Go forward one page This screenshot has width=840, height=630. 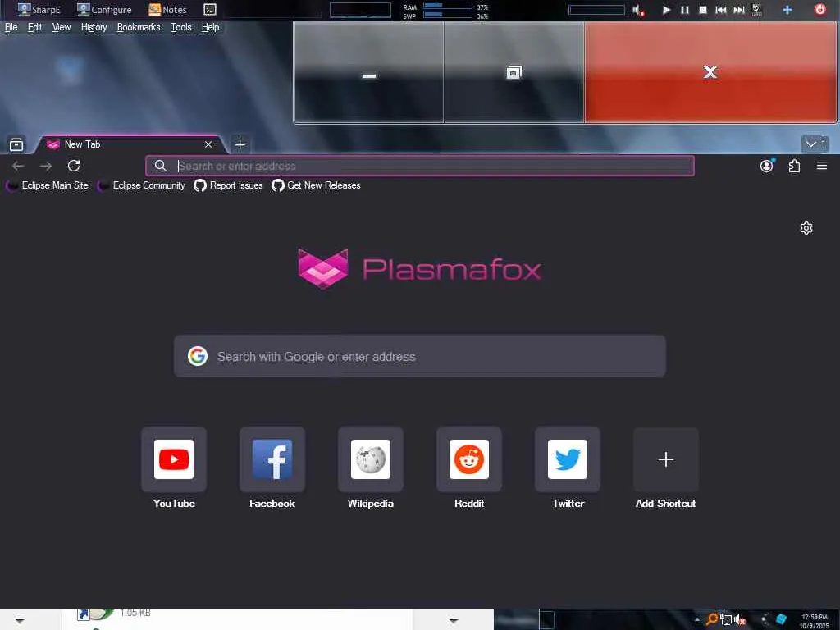pos(46,166)
